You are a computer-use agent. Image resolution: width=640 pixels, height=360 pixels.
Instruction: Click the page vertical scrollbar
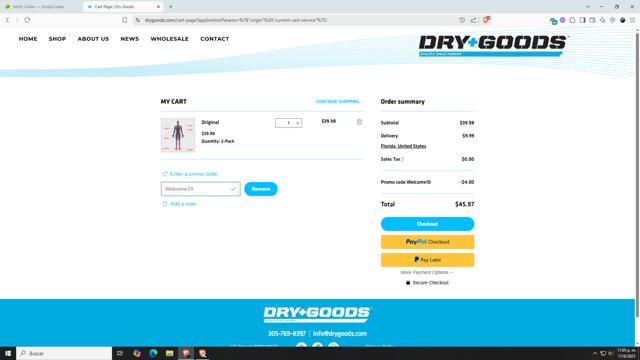coord(637,176)
